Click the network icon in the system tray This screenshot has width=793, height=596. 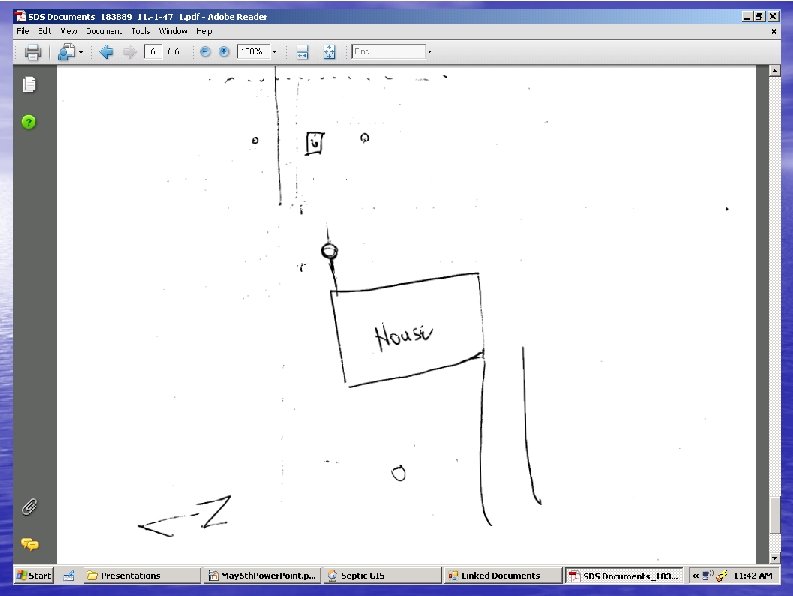pos(708,575)
